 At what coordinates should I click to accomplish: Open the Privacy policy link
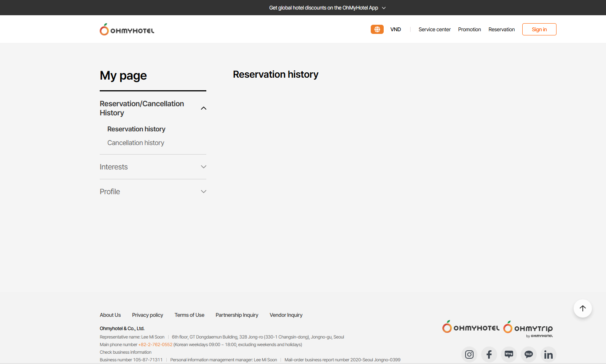click(x=147, y=315)
